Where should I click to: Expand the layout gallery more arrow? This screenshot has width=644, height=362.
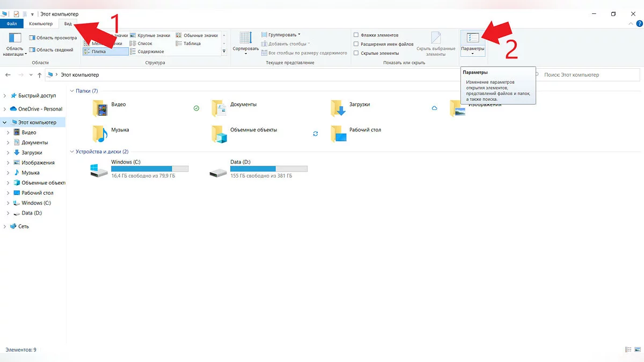tap(224, 52)
